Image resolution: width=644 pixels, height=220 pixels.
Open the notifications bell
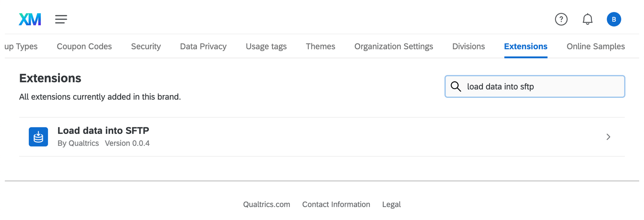588,19
